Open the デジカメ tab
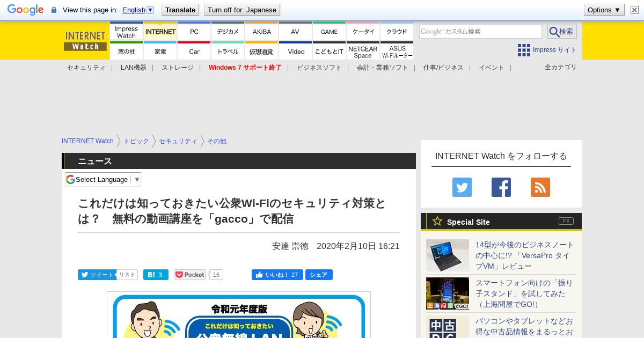The width and height of the screenshot is (644, 338). pyautogui.click(x=228, y=32)
